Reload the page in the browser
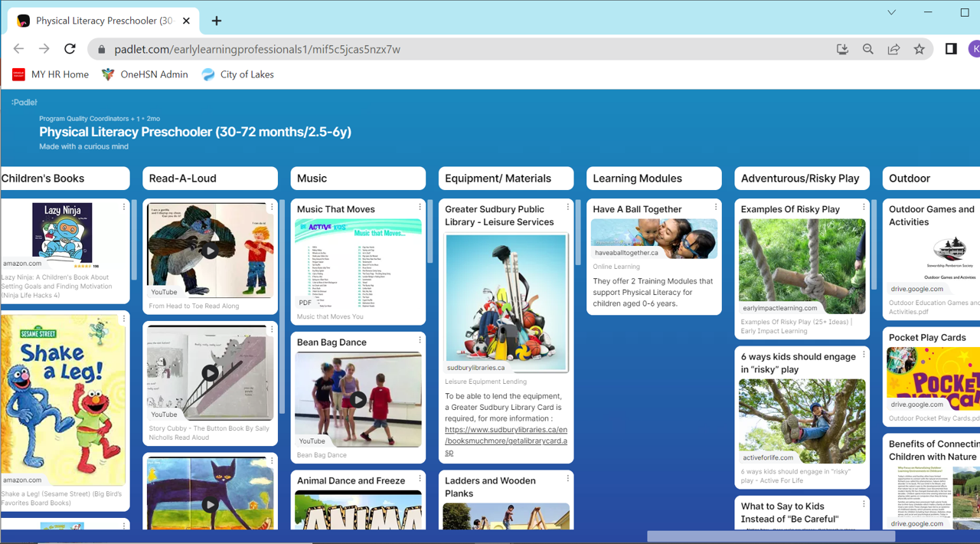This screenshot has height=544, width=980. click(70, 49)
